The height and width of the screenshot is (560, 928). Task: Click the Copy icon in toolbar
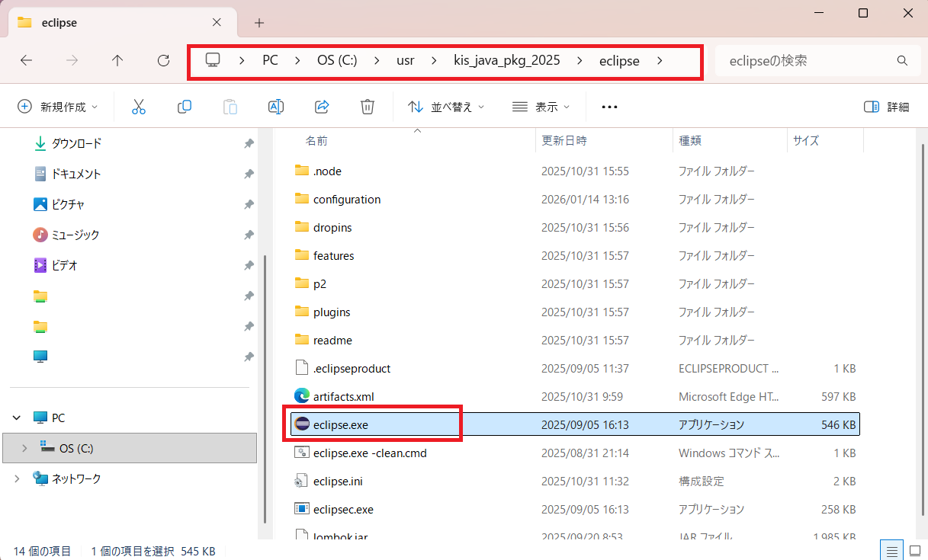(x=184, y=107)
